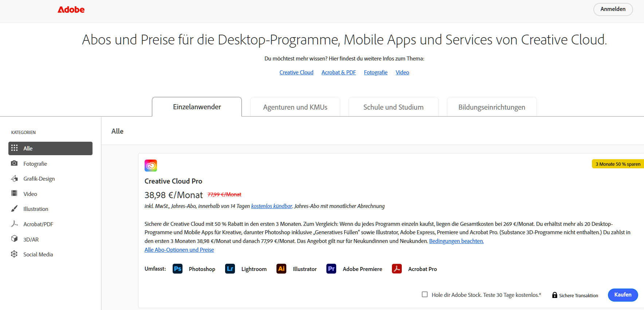644x310 pixels.
Task: Choose the Acrobat/PDF category label
Action: click(x=38, y=224)
